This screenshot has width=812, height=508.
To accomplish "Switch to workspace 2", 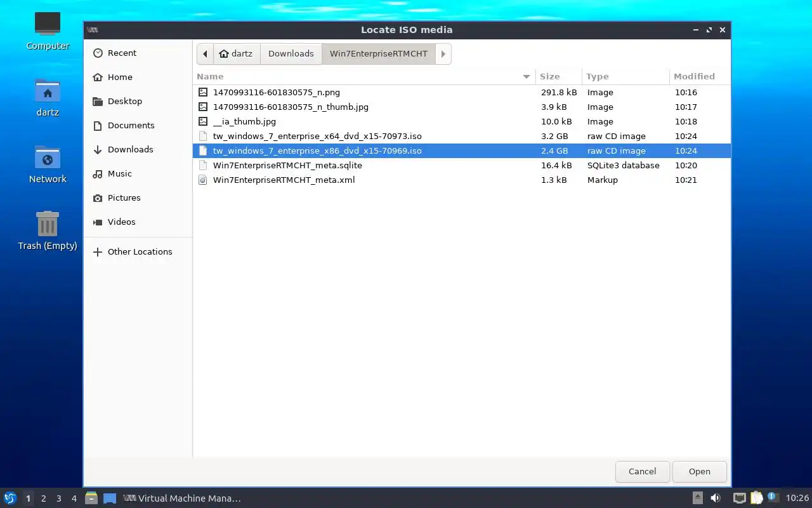I will (43, 498).
